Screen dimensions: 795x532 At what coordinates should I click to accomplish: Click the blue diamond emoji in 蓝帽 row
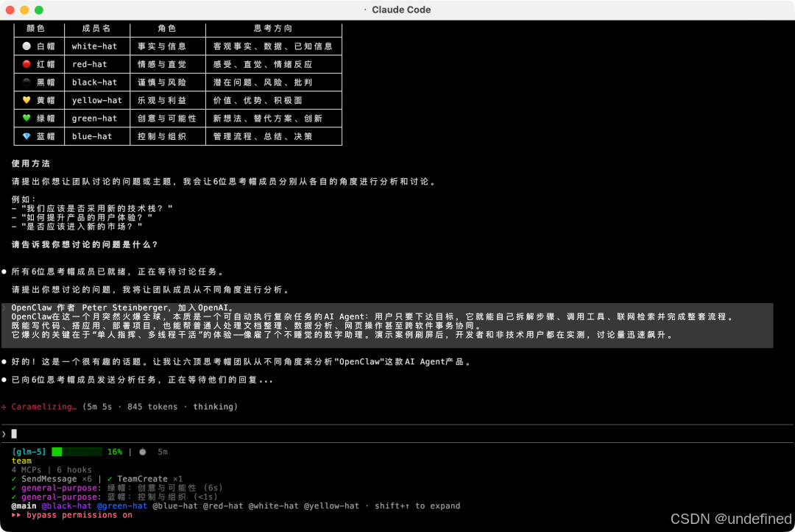[26, 136]
